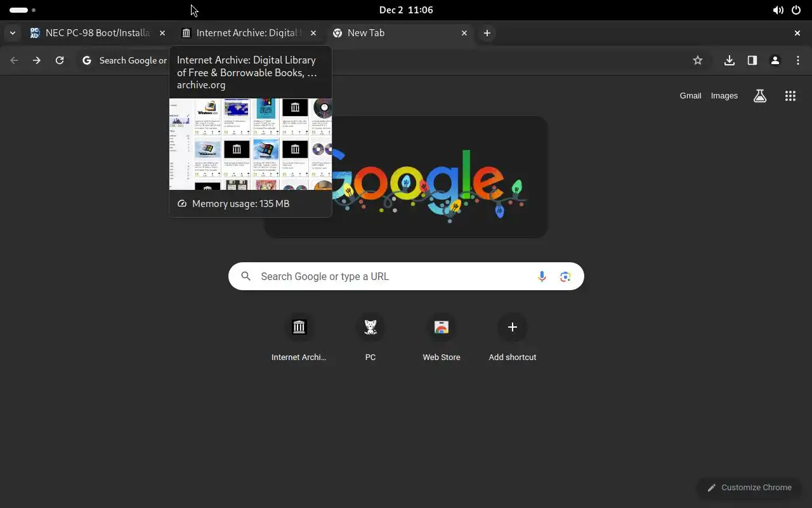Open the downloads panel

(730, 60)
